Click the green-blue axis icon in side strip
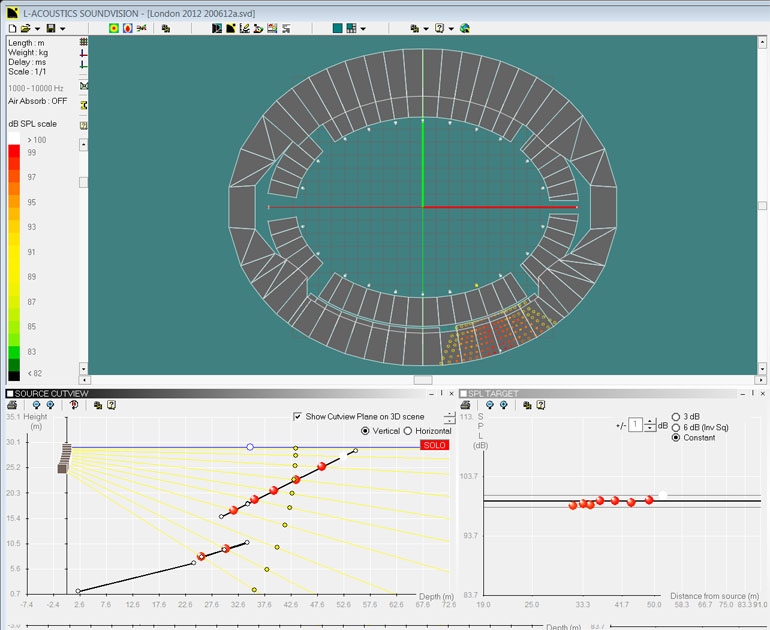 pyautogui.click(x=84, y=64)
